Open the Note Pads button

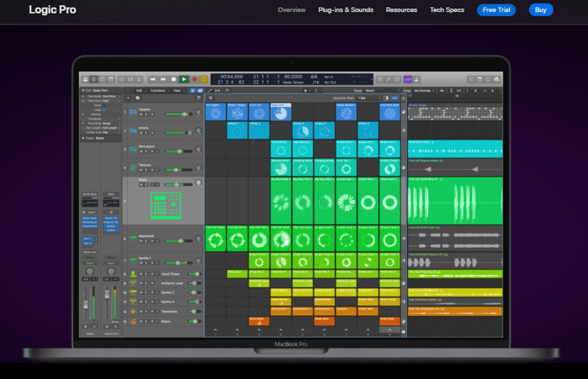tap(480, 79)
